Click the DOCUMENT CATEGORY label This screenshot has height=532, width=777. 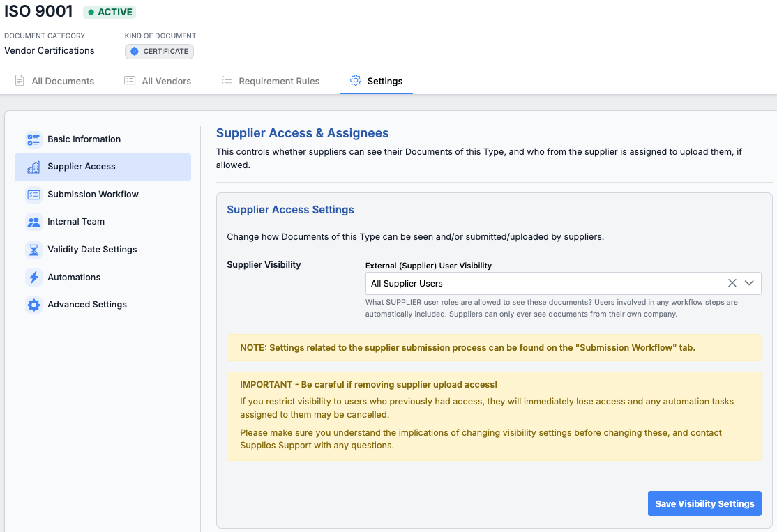pos(45,36)
